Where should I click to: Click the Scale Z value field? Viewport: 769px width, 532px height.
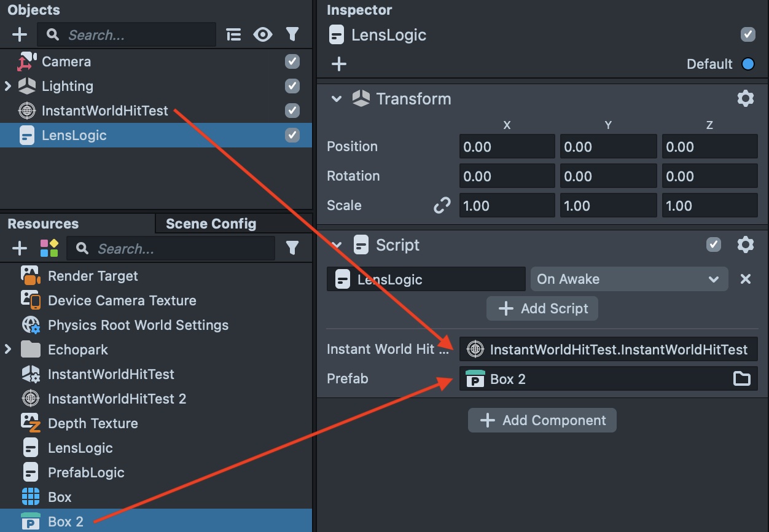pos(709,206)
